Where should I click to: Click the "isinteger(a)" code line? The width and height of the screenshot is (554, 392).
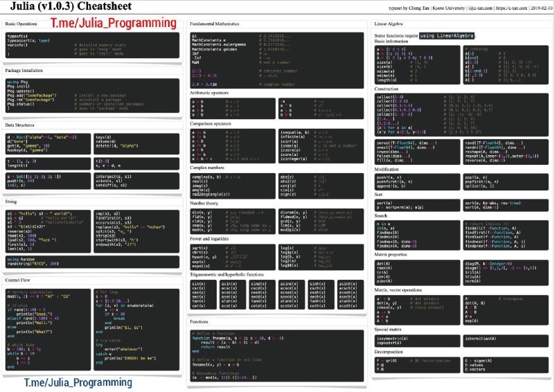point(294,159)
